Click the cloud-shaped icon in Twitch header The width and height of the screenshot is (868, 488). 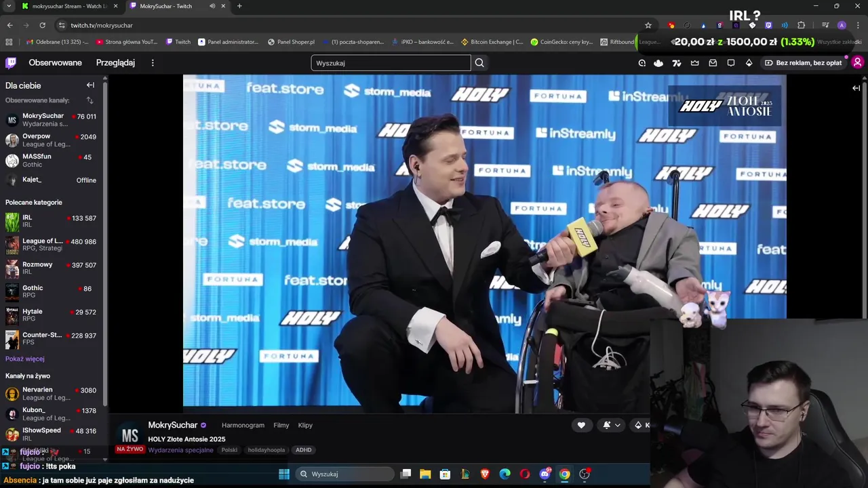tap(658, 63)
